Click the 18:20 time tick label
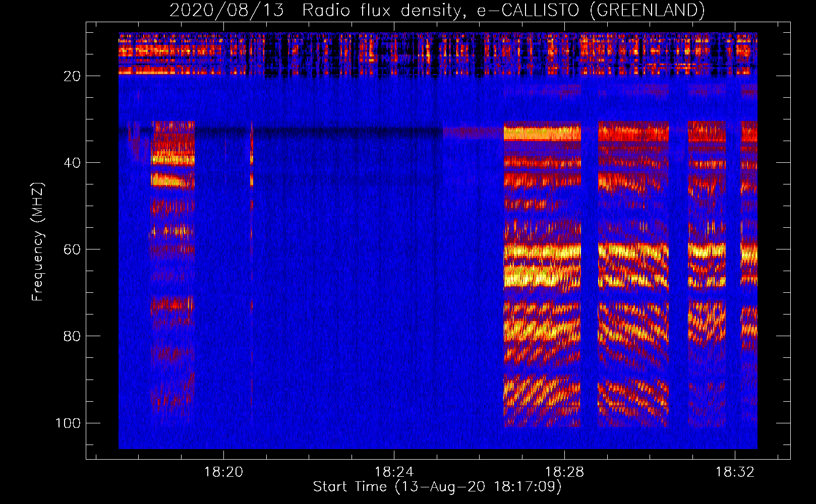816x504 pixels. (x=223, y=472)
